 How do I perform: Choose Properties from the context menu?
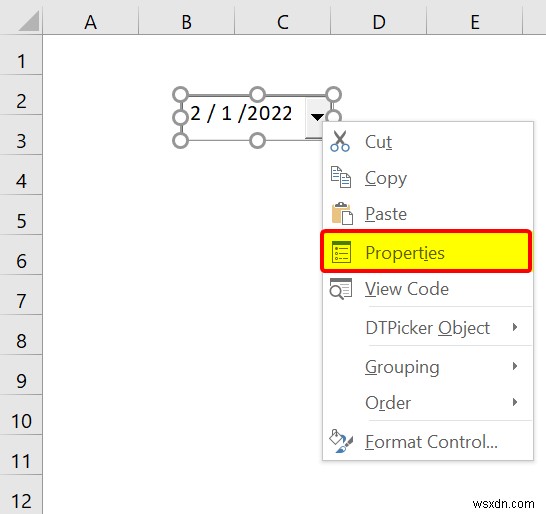point(426,251)
